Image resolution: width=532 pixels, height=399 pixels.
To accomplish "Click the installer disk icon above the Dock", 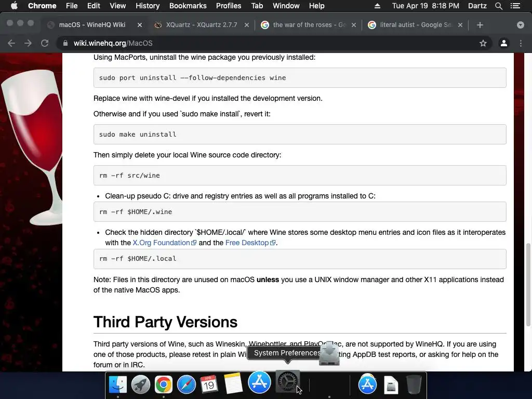I will coord(329,353).
